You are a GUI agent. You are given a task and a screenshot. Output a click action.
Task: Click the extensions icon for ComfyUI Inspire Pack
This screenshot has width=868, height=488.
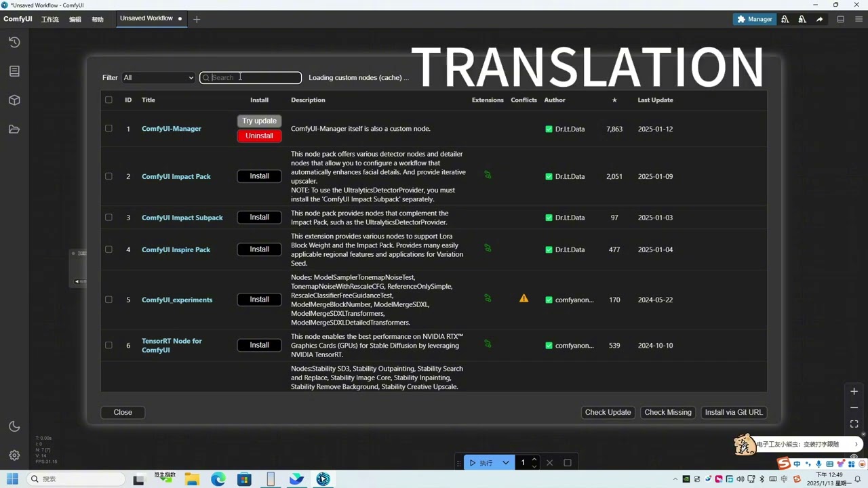(x=488, y=248)
